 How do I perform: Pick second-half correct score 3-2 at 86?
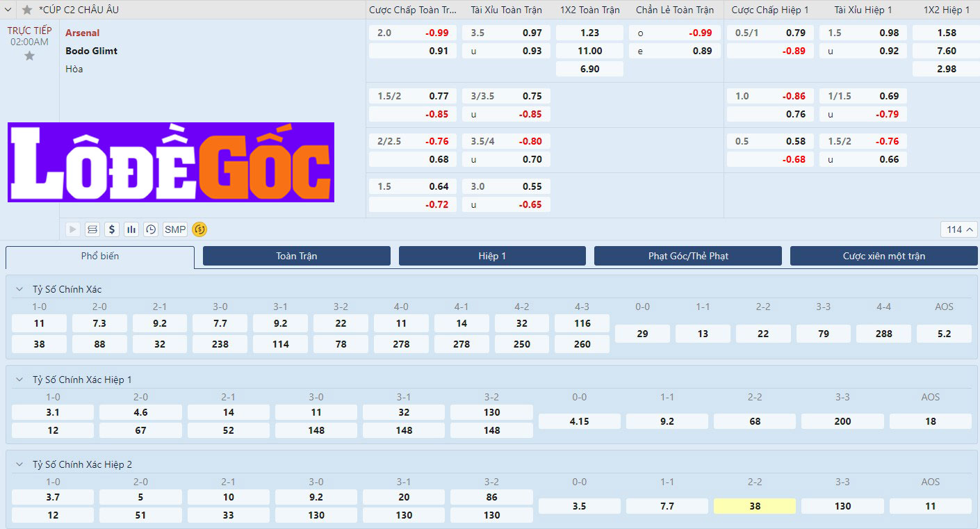491,497
